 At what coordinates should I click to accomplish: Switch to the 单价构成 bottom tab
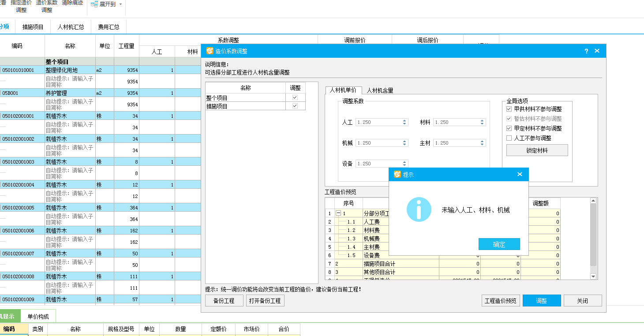tap(38, 316)
